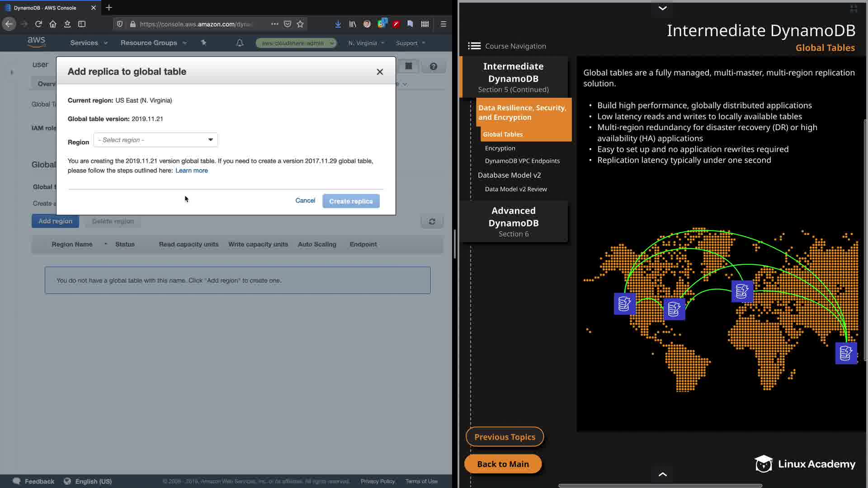Open the Select region dropdown
Screen dimensions: 868x488
coord(156,140)
